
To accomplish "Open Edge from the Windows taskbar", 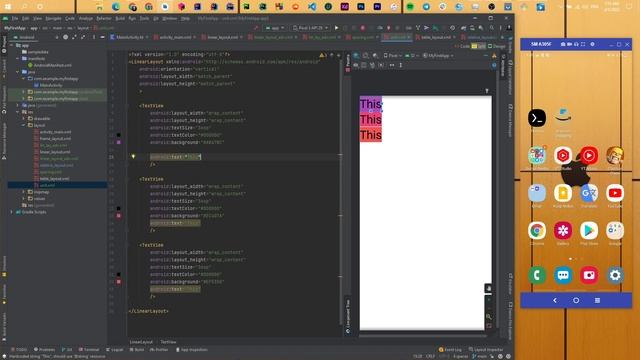I will pyautogui.click(x=116, y=7).
